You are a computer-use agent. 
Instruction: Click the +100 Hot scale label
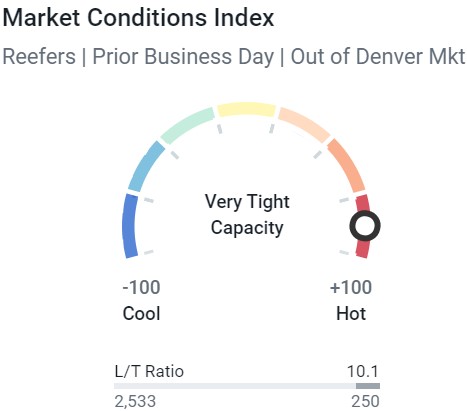351,300
